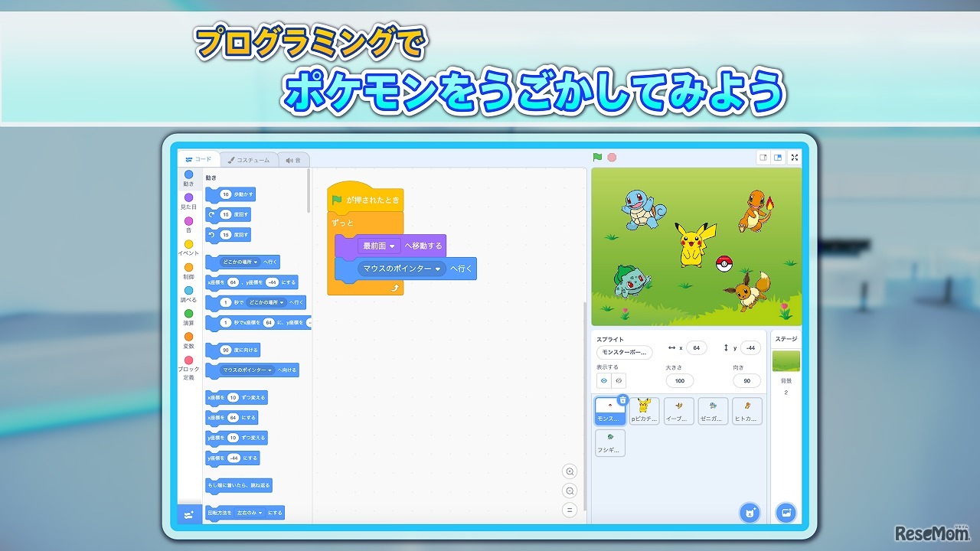This screenshot has height=551, width=980.
Task: Select the 動き (Motion) block category
Action: 188,179
